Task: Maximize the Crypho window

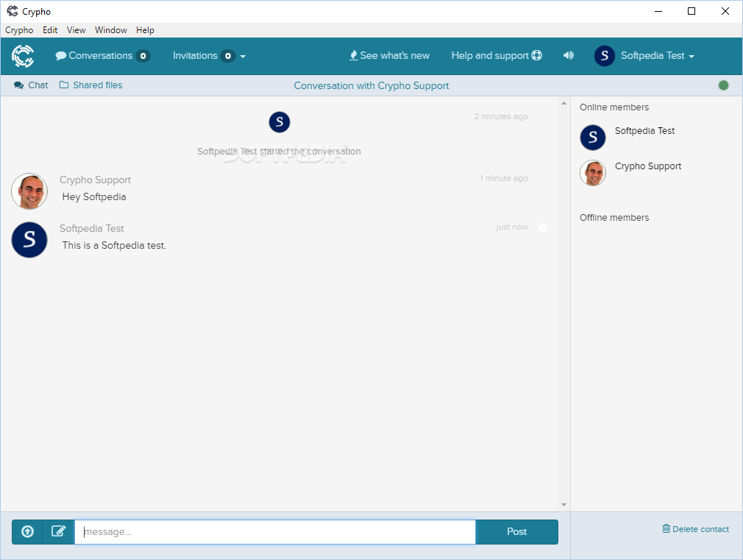Action: (692, 11)
